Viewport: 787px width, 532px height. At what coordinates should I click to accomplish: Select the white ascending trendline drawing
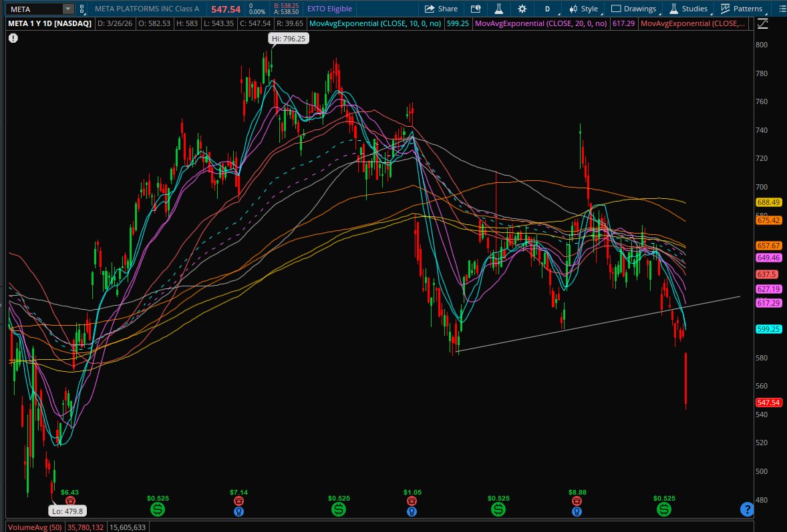pos(597,324)
